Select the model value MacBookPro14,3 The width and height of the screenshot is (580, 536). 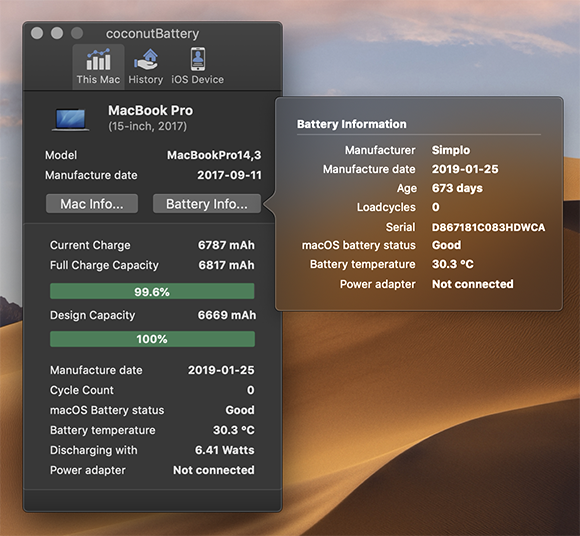(214, 155)
